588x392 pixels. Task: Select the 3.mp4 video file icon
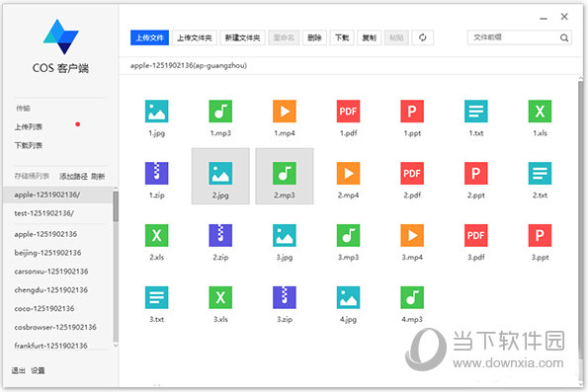pyautogui.click(x=412, y=235)
